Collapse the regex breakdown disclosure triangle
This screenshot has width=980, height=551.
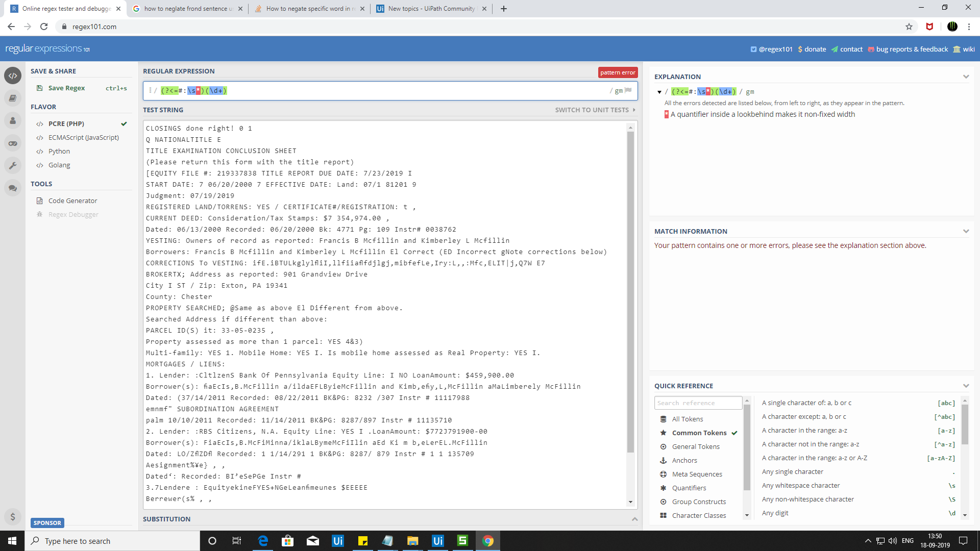pos(660,92)
